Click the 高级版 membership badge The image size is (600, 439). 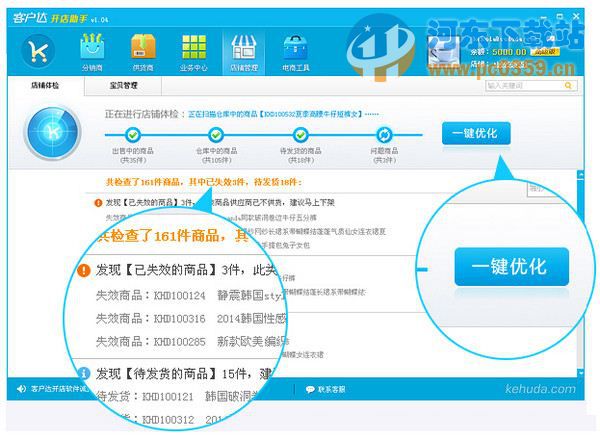545,52
